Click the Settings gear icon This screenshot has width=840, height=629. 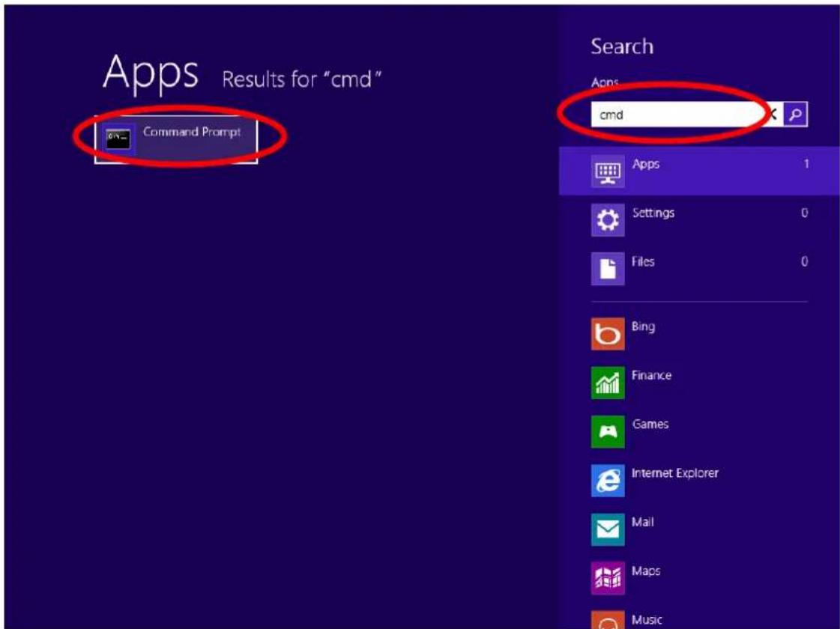608,220
